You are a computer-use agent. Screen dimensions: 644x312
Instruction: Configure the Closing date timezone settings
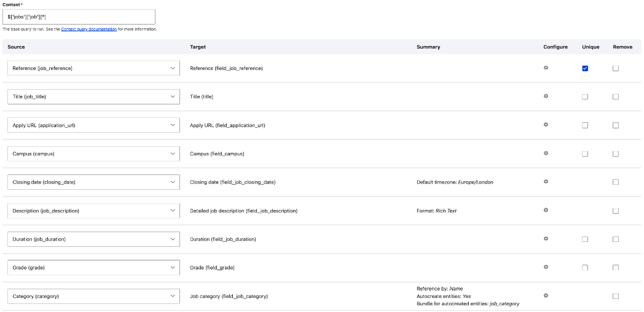(545, 182)
